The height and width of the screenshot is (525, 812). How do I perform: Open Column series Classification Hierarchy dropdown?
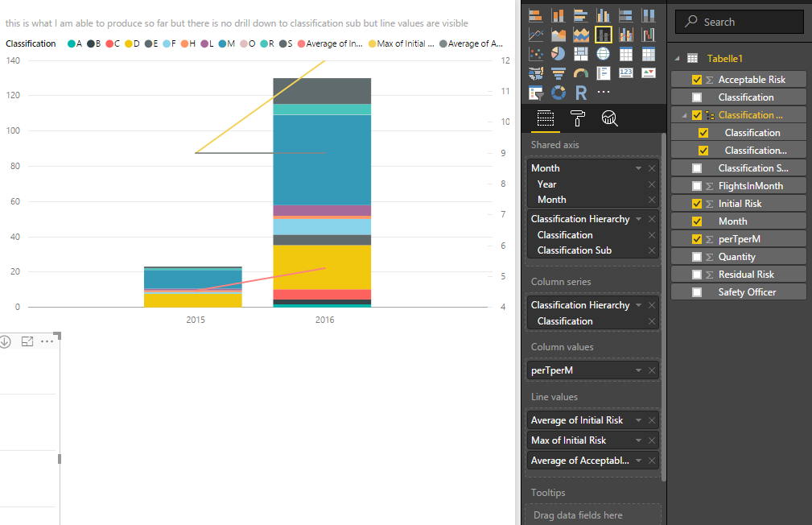[638, 304]
